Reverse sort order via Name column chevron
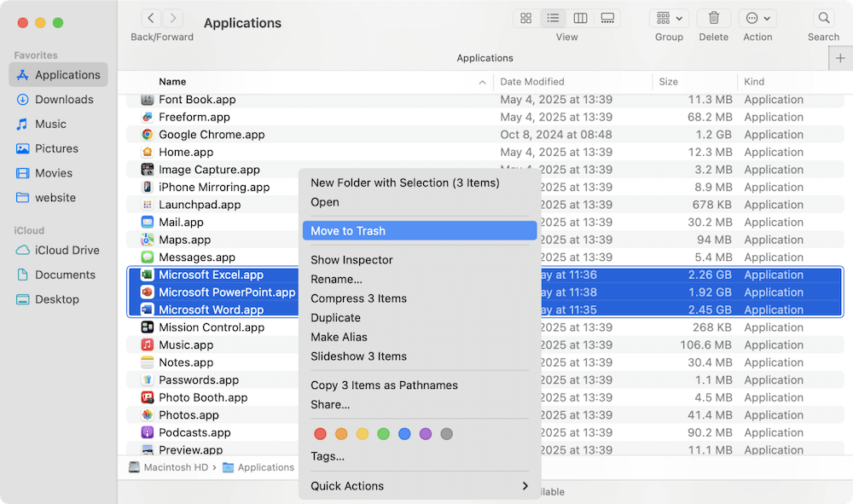The image size is (853, 504). (482, 81)
